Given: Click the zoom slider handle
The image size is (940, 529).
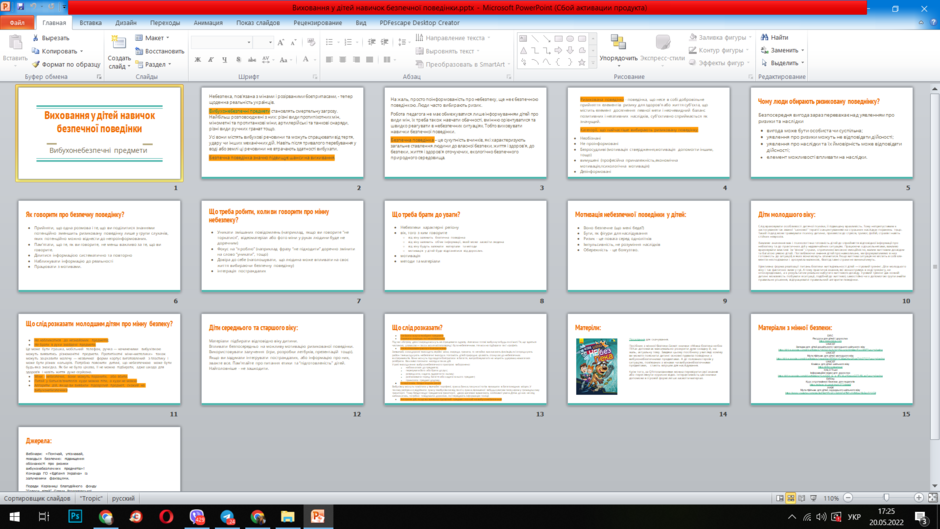Looking at the screenshot, I should 886,498.
